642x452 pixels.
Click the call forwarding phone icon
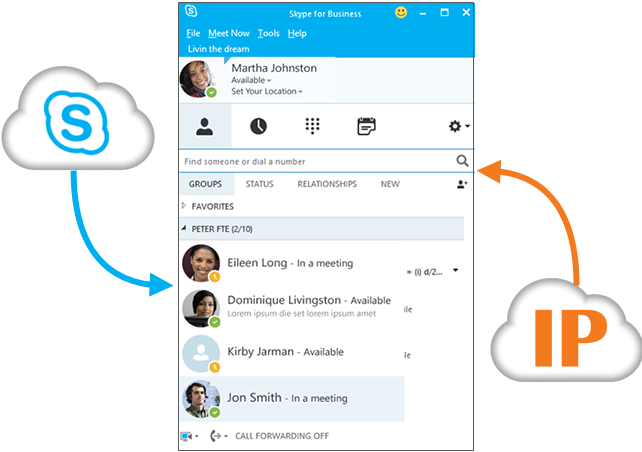(218, 436)
